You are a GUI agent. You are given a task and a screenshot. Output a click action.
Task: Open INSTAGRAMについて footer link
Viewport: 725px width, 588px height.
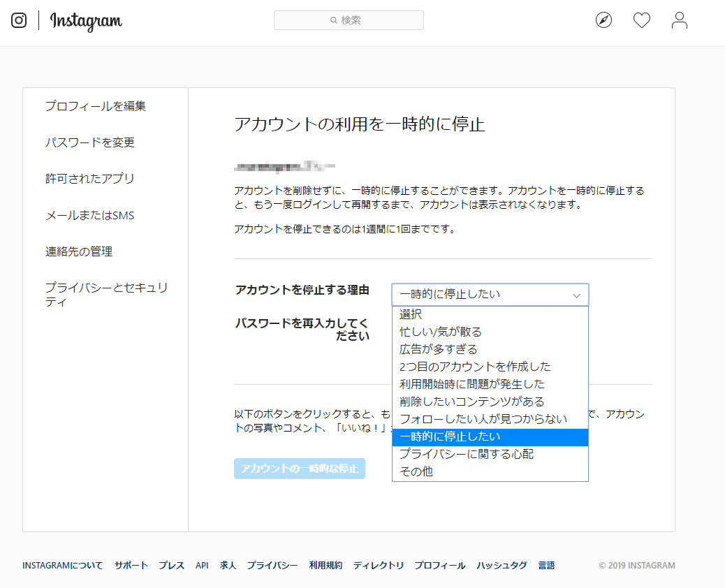[x=63, y=566]
